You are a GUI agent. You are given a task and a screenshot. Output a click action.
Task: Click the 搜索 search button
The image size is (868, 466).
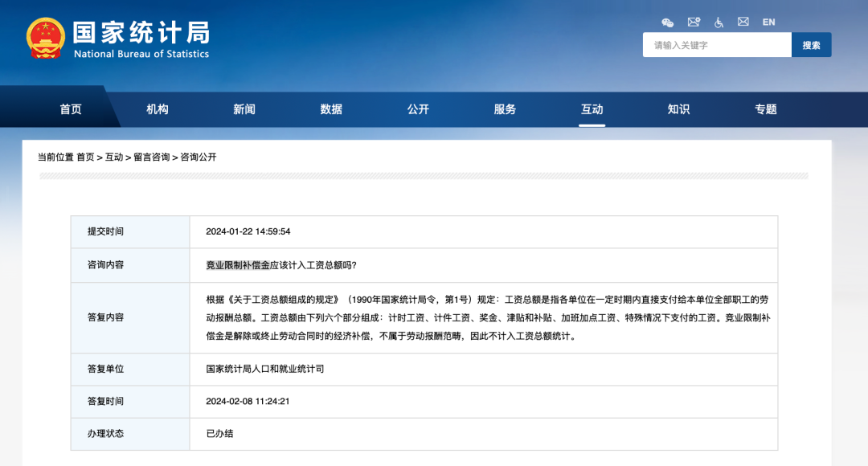(812, 45)
